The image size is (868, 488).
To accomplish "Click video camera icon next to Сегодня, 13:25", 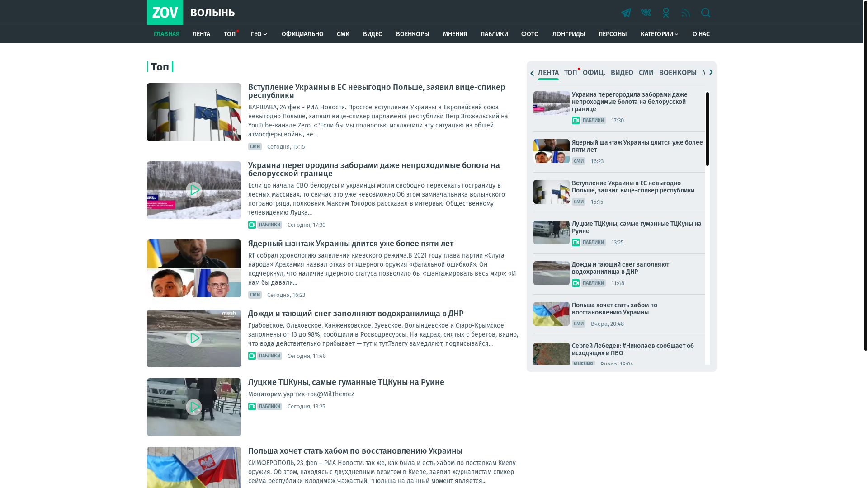I will coord(252,406).
